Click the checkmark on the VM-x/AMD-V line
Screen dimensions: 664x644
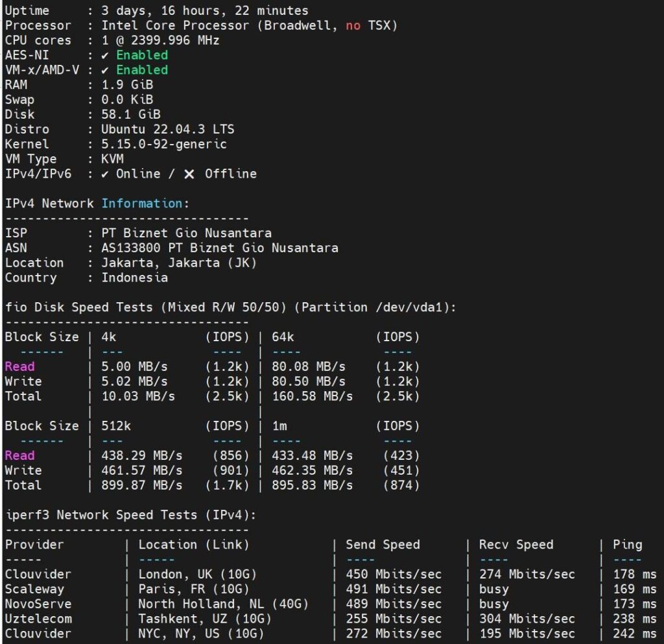pos(105,70)
